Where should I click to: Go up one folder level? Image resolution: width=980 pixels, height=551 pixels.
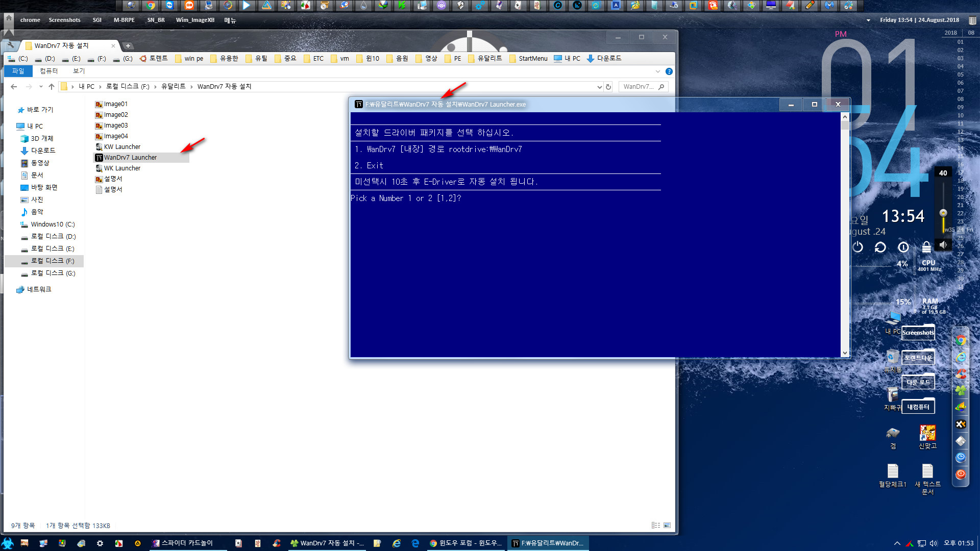pos(52,87)
